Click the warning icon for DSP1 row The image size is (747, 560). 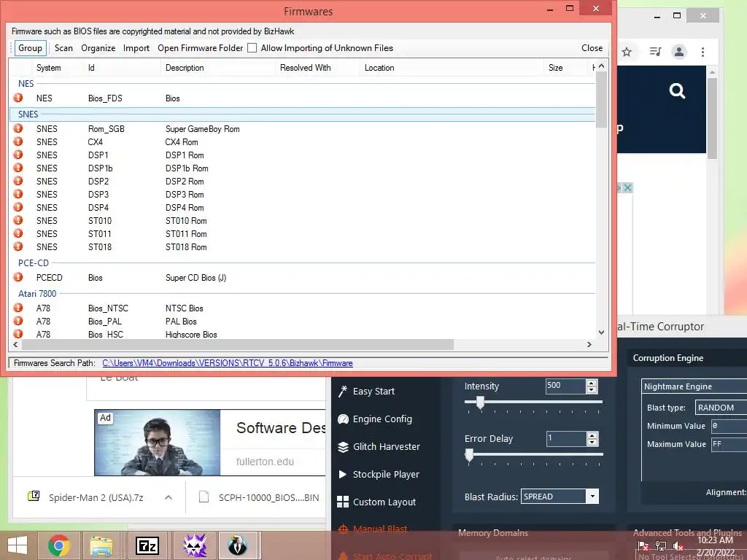click(x=18, y=155)
